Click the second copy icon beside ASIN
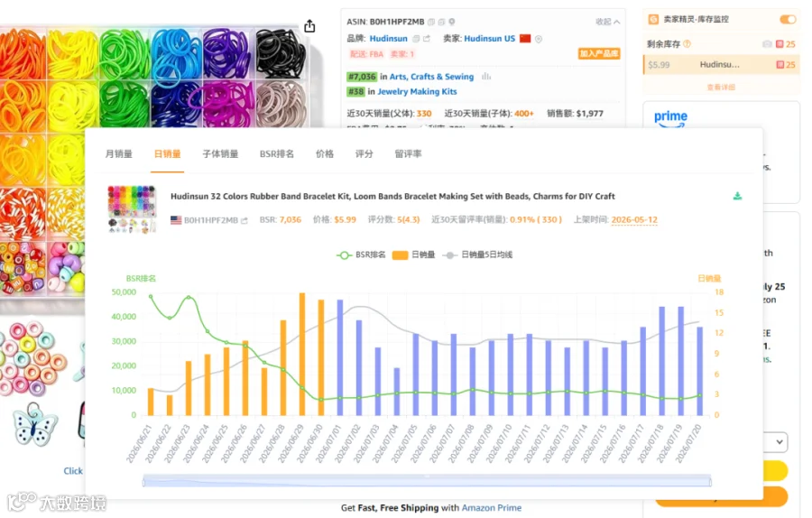The width and height of the screenshot is (812, 518). [x=441, y=22]
